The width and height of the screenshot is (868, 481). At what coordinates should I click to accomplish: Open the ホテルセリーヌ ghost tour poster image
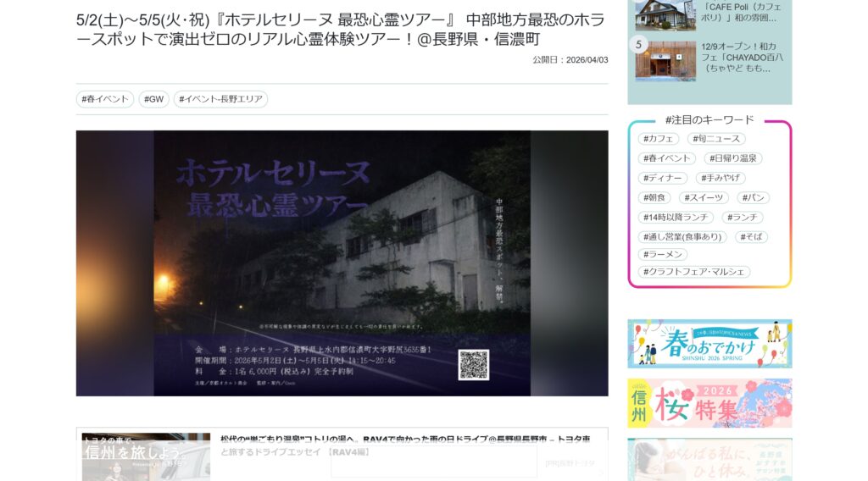click(342, 263)
